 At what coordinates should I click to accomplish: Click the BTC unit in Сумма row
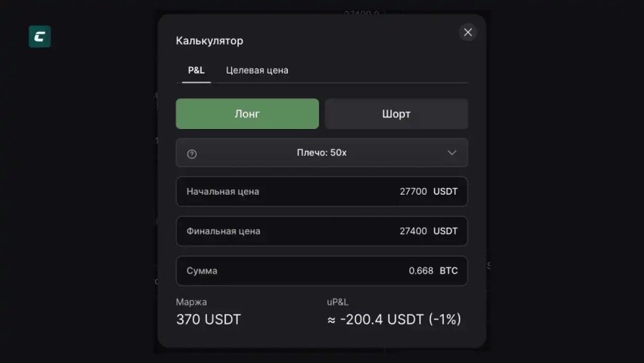point(449,270)
